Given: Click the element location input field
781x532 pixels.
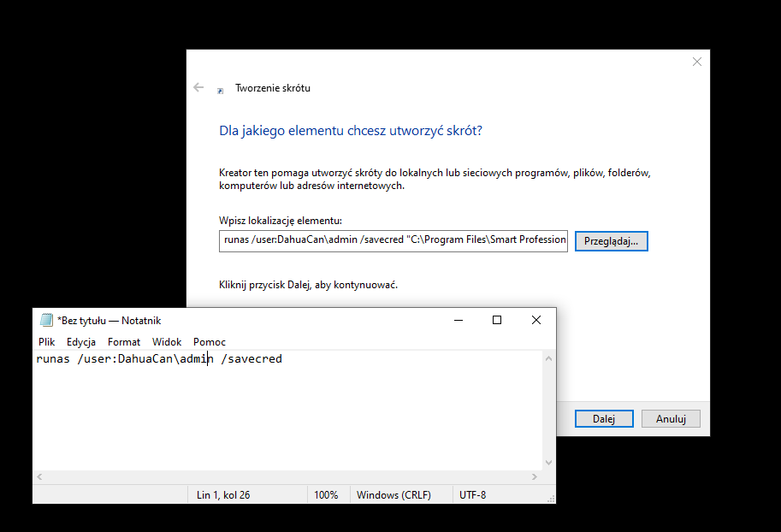Looking at the screenshot, I should coord(393,240).
